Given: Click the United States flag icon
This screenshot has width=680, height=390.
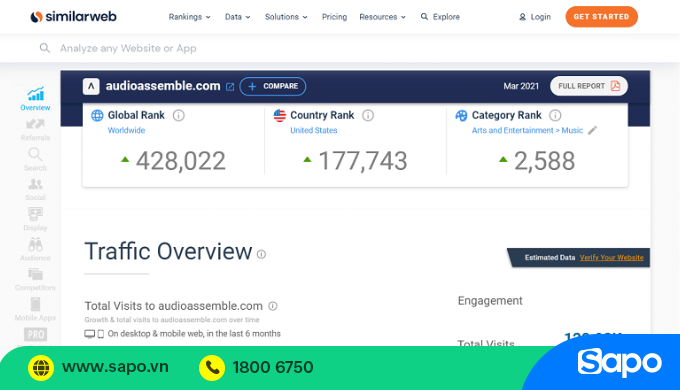Looking at the screenshot, I should click(x=280, y=115).
